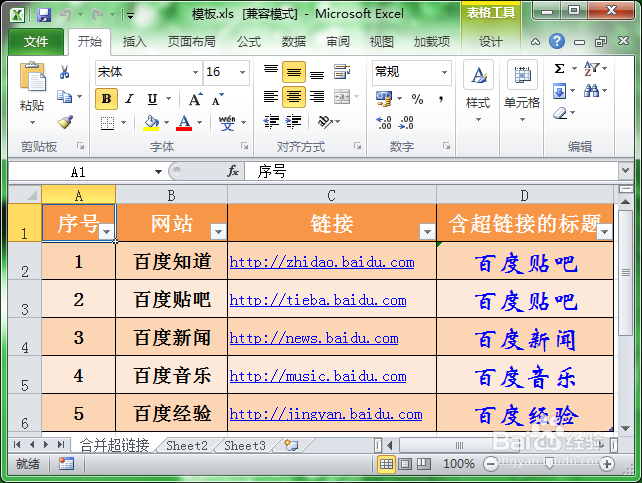Align text right
Screen dimensions: 642x483
click(x=317, y=97)
